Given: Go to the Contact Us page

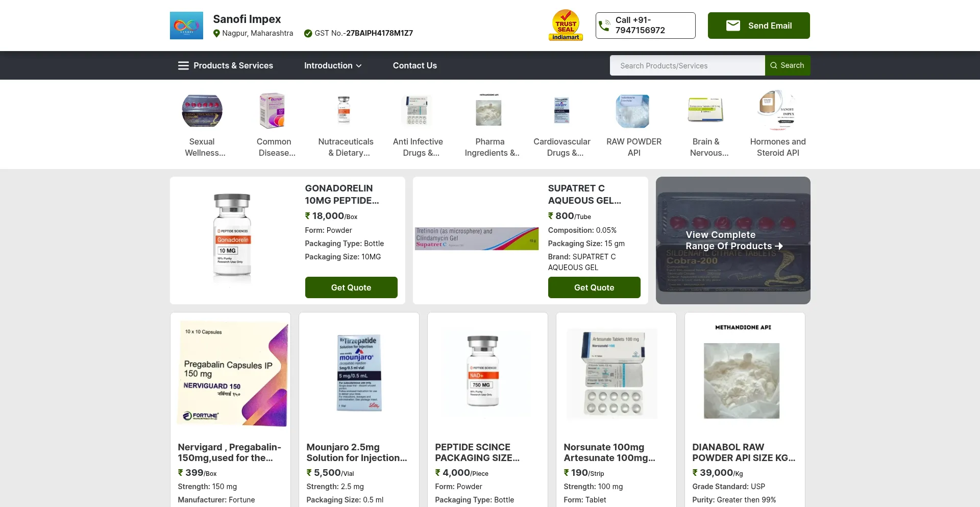Looking at the screenshot, I should click(414, 65).
